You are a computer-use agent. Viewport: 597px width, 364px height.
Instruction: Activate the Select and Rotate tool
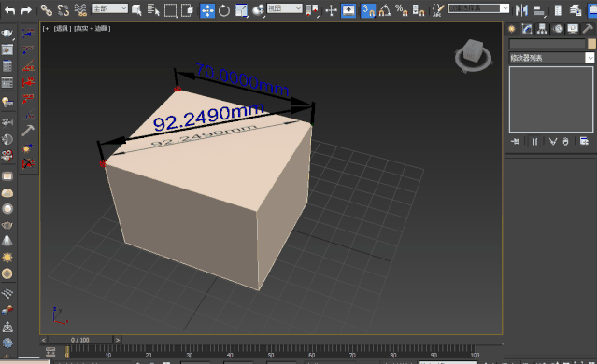224,10
